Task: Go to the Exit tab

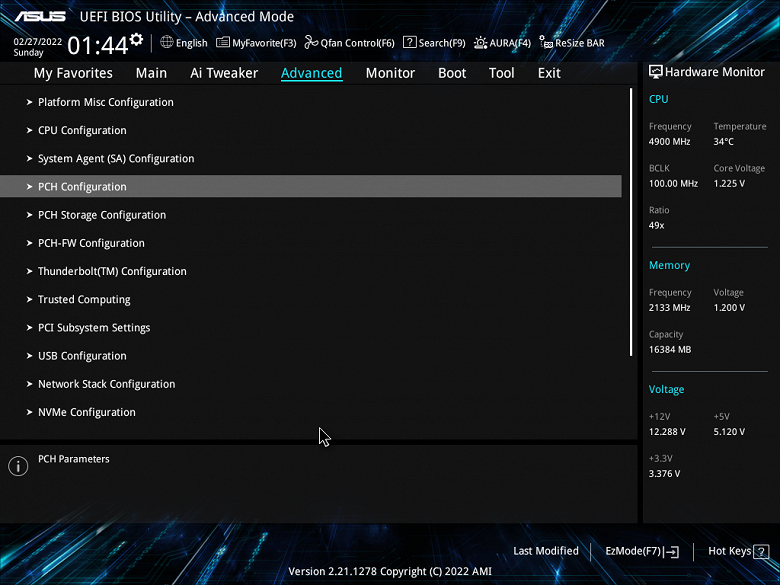Action: pyautogui.click(x=549, y=73)
